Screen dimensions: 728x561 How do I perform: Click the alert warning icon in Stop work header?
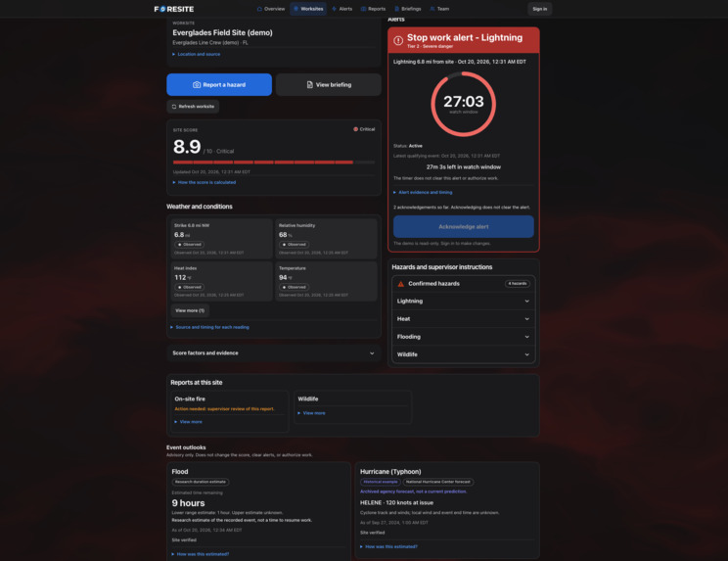398,40
